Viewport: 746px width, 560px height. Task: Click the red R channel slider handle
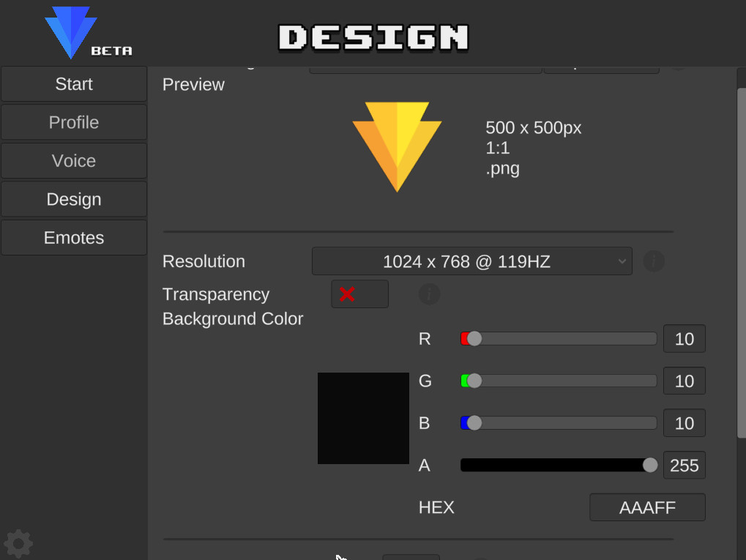click(473, 338)
